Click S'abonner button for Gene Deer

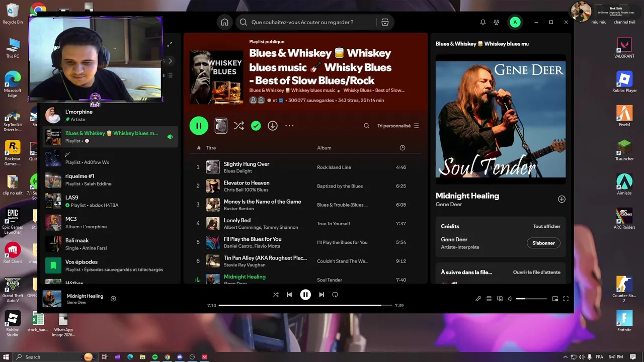pos(543,243)
